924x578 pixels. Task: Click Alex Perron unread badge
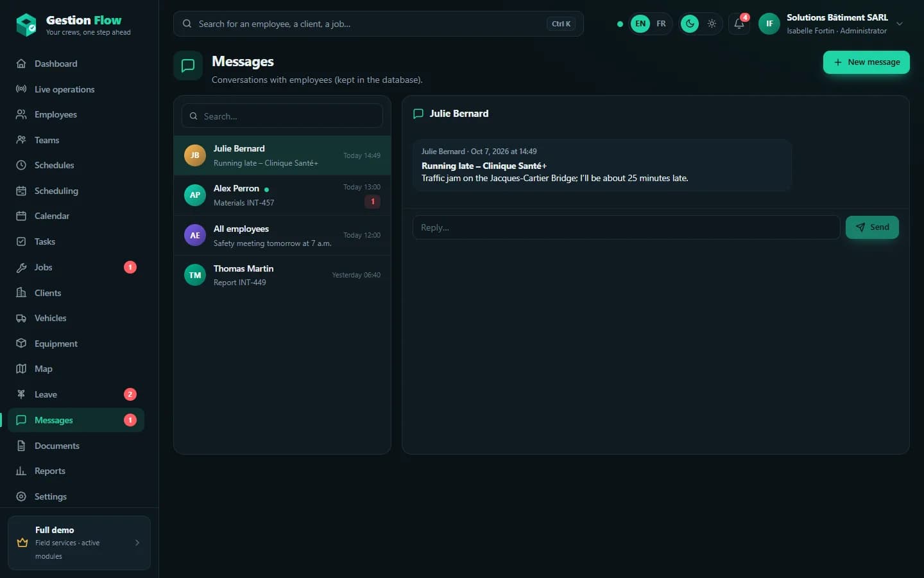(x=373, y=202)
